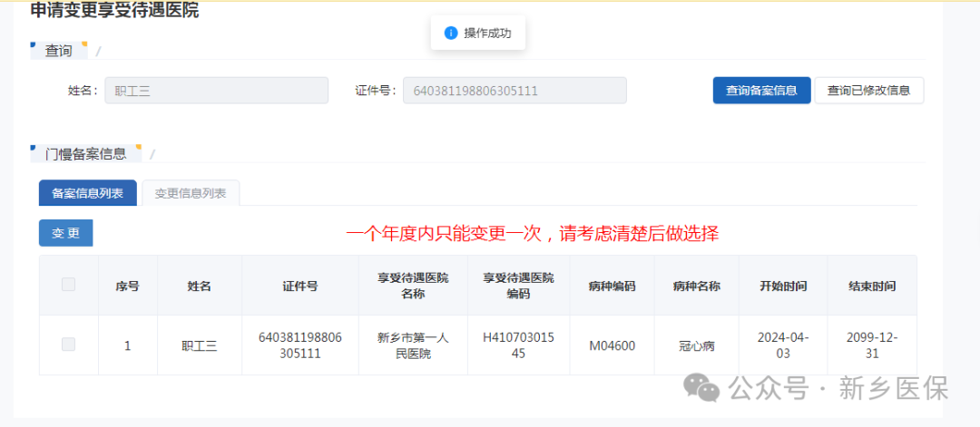980x427 pixels.
Task: Click the 查询已修改信息 button
Action: (x=868, y=91)
